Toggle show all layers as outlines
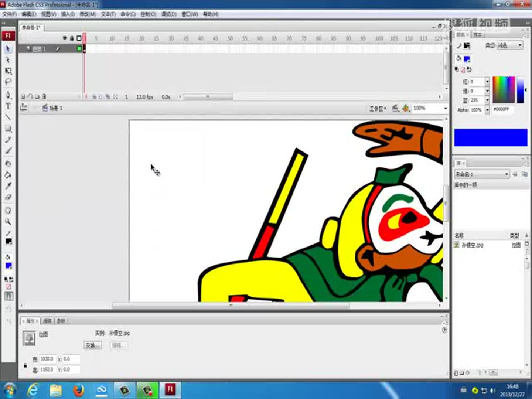This screenshot has width=532, height=399. [x=79, y=38]
